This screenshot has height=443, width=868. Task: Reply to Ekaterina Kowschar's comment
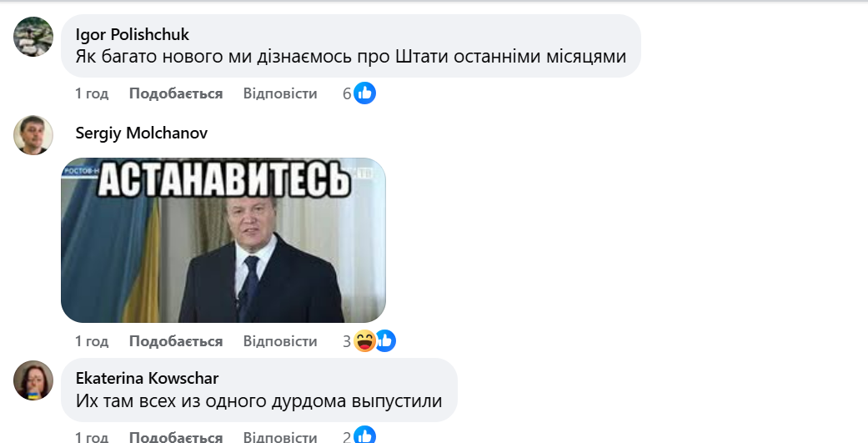tap(280, 436)
